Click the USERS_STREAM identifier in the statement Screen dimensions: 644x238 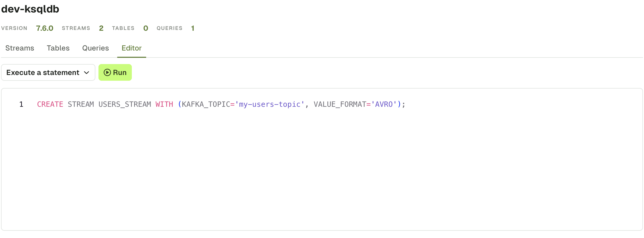point(125,104)
